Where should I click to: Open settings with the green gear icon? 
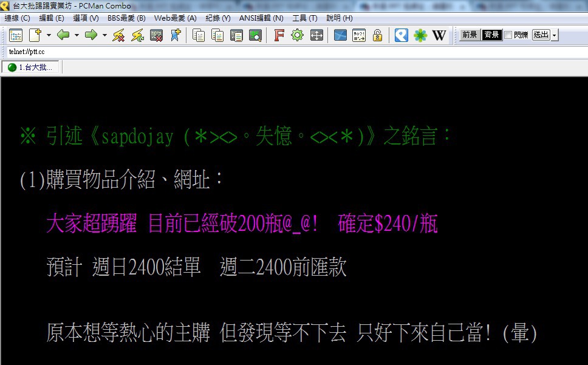pyautogui.click(x=298, y=35)
